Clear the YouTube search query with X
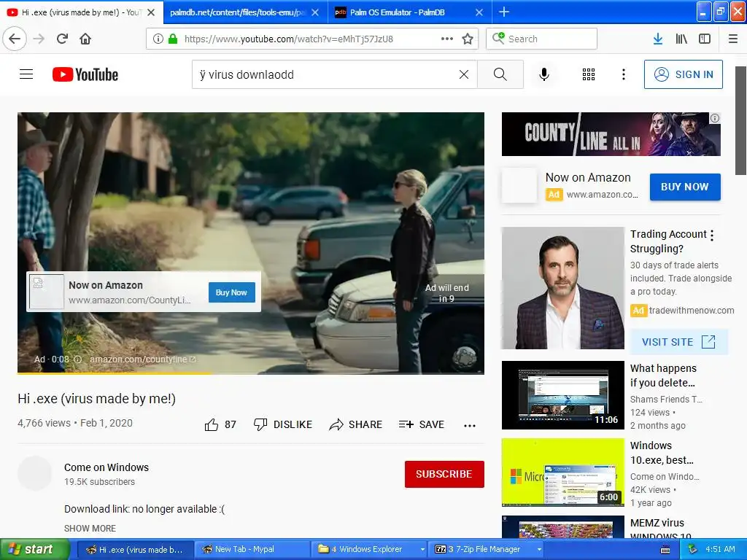This screenshot has height=560, width=747. [463, 74]
